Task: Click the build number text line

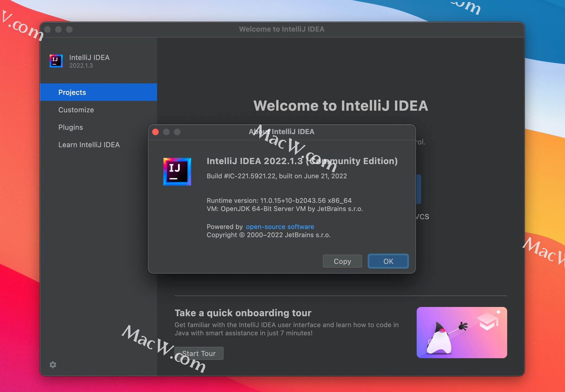Action: click(277, 176)
